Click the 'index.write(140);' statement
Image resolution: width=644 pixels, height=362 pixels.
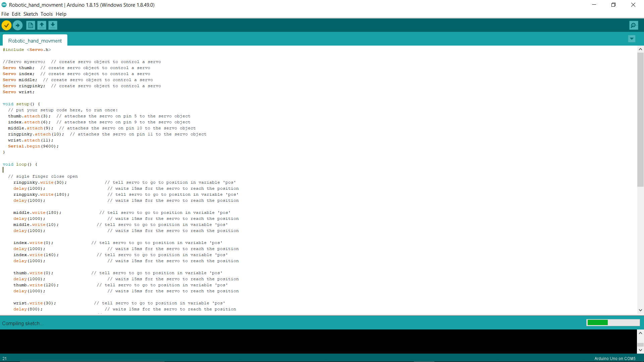pos(36,255)
